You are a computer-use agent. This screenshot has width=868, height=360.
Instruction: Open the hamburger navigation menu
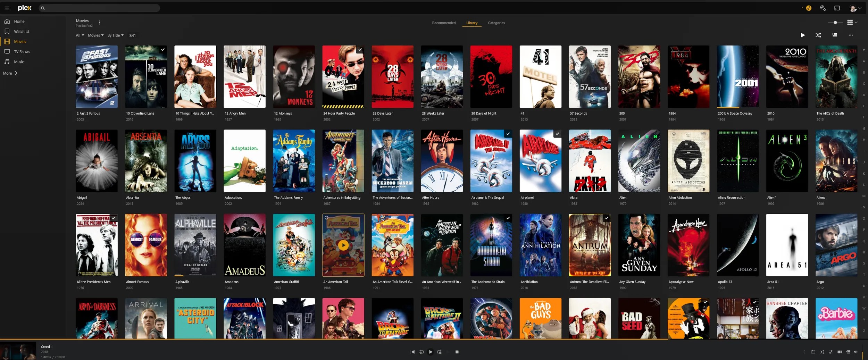(x=7, y=8)
